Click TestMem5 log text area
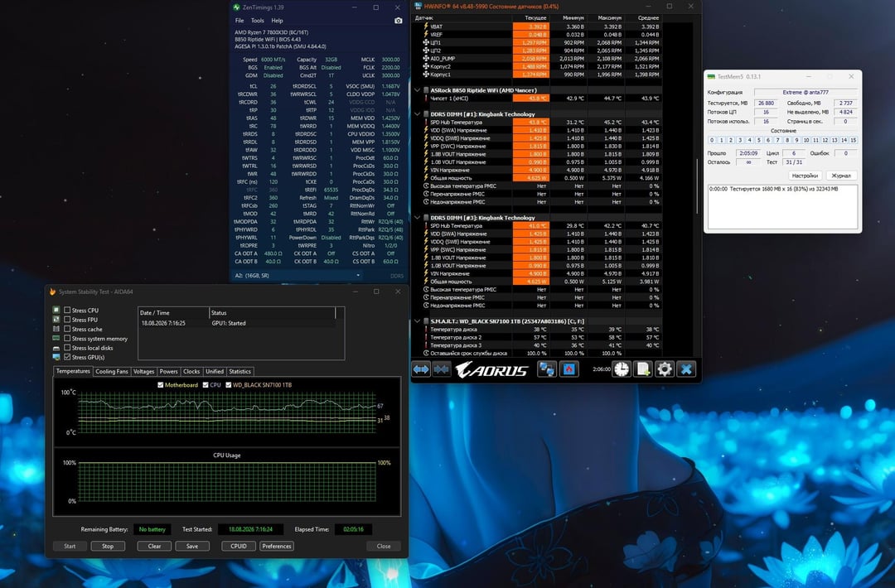The height and width of the screenshot is (588, 895). 782,206
